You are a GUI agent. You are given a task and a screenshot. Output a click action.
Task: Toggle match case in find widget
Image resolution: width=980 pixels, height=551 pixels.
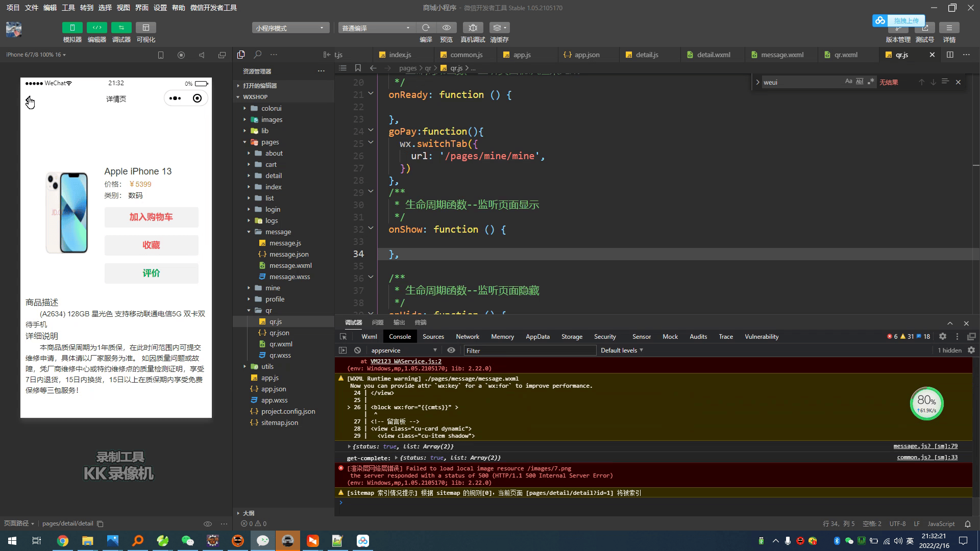[x=848, y=82]
